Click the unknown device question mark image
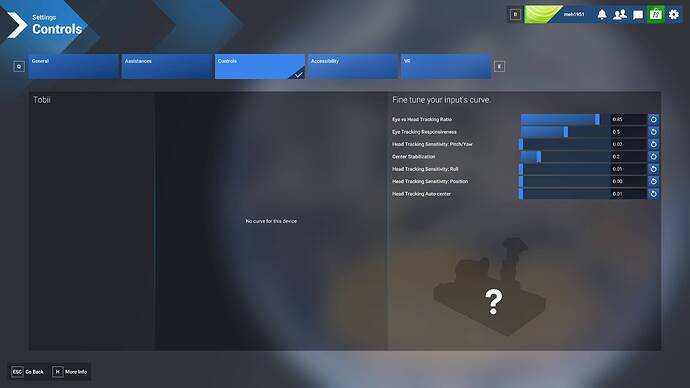 click(490, 287)
